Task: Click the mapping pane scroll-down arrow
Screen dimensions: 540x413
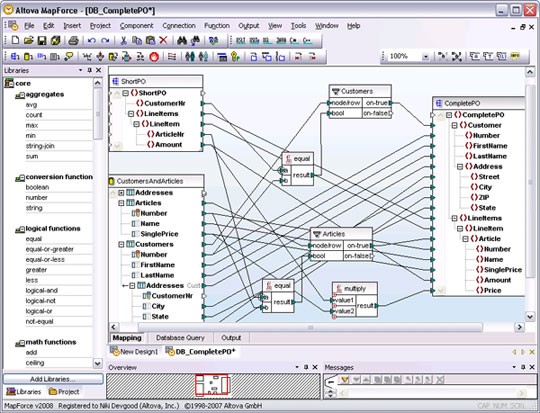Action: click(530, 316)
